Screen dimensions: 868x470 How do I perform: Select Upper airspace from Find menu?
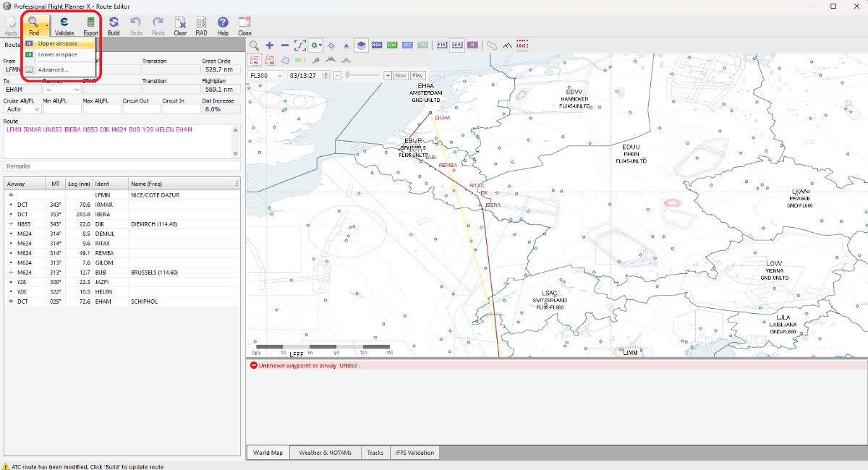click(58, 43)
